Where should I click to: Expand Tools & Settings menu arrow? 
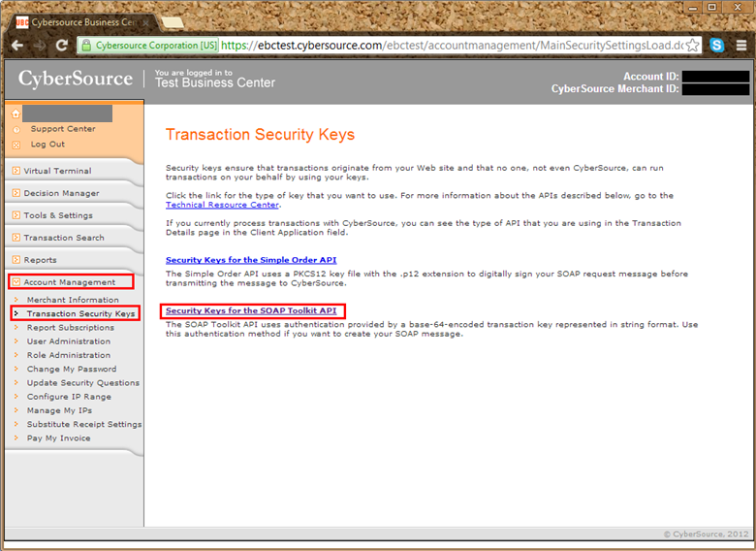(16, 215)
